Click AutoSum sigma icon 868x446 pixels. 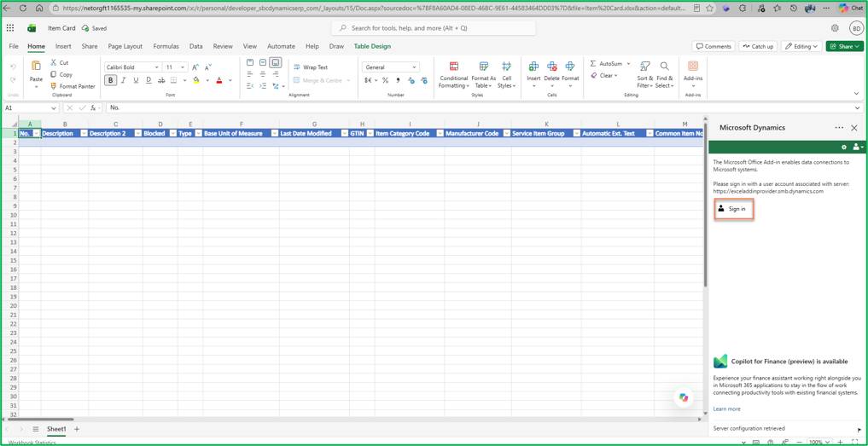[x=593, y=64]
